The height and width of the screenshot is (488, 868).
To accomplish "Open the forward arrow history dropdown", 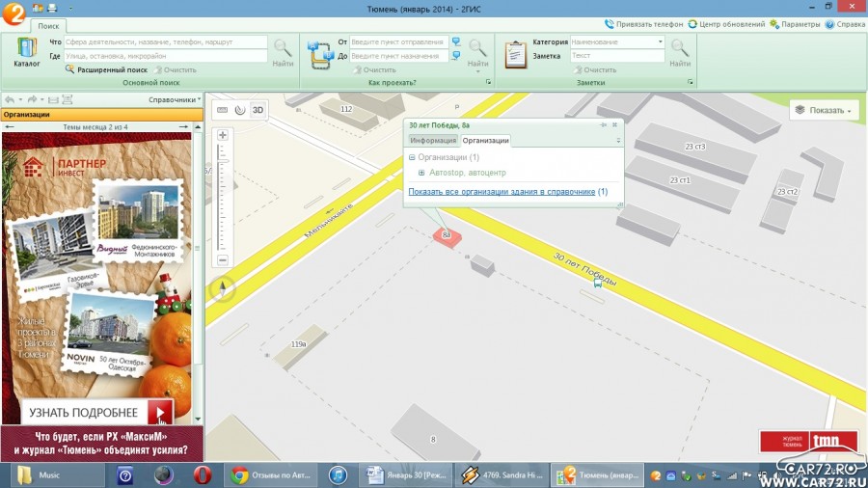I will click(x=42, y=99).
